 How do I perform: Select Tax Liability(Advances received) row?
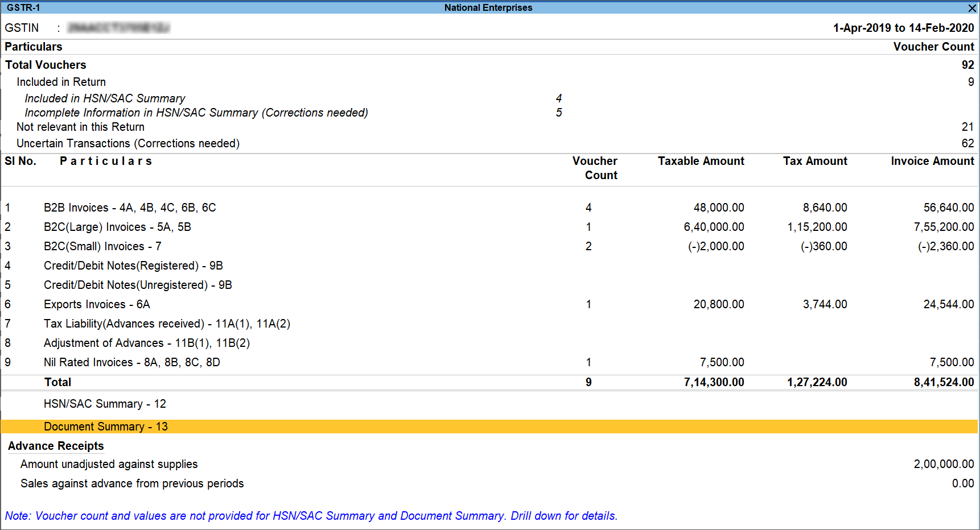tap(167, 324)
